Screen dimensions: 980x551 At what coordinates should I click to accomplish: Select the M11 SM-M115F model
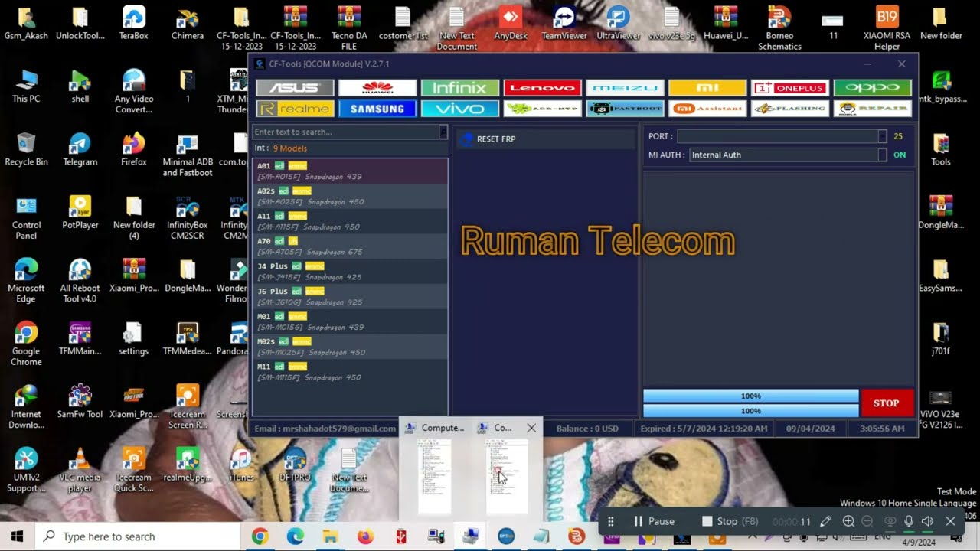[x=350, y=372]
